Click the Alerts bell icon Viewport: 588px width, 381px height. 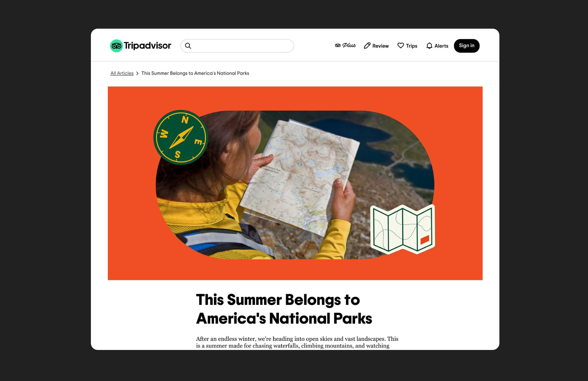point(429,46)
